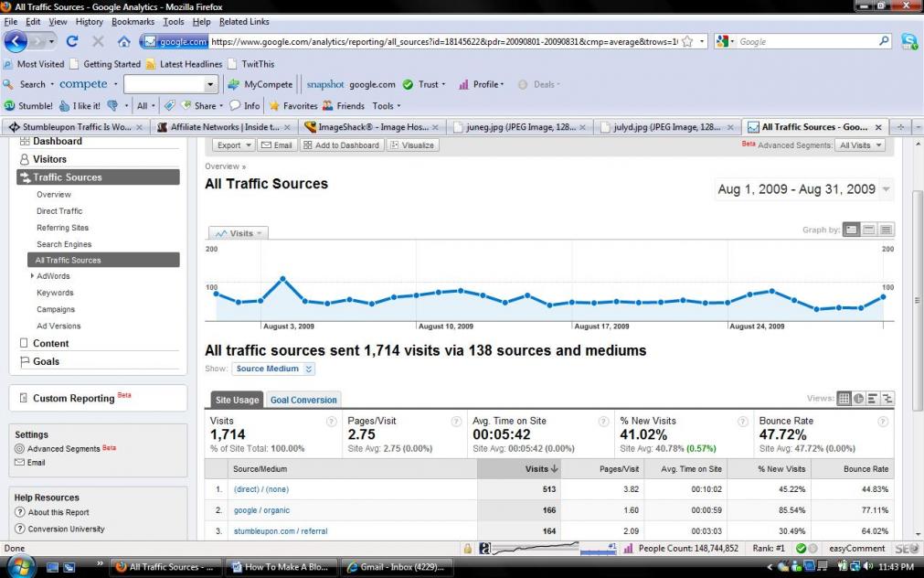924x578 pixels.
Task: Open the Visitors sidebar section
Action: pyautogui.click(x=49, y=159)
